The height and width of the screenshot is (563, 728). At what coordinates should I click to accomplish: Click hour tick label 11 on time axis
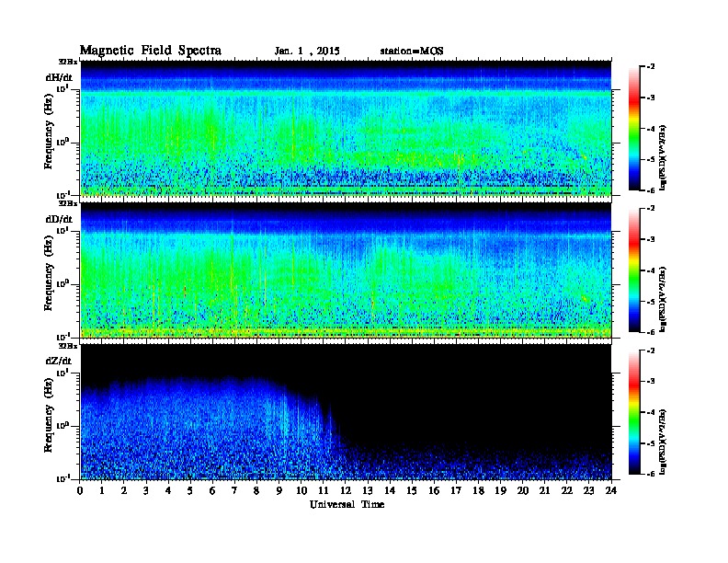324,491
